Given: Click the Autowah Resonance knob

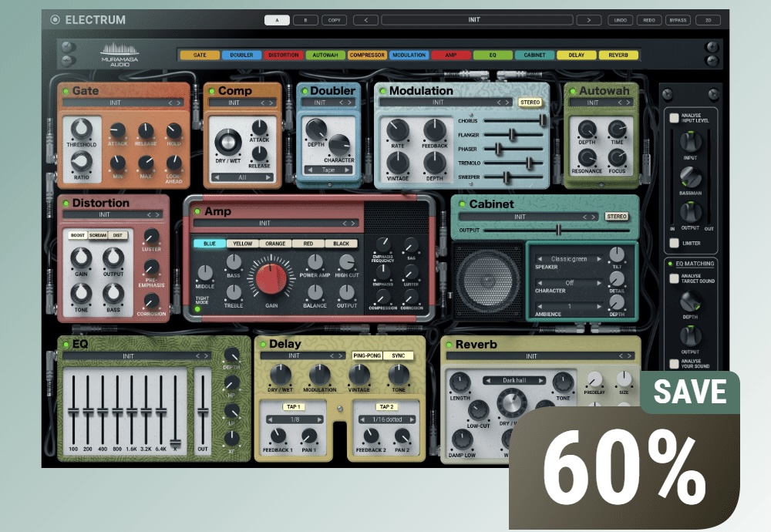Looking at the screenshot, I should coord(587,158).
